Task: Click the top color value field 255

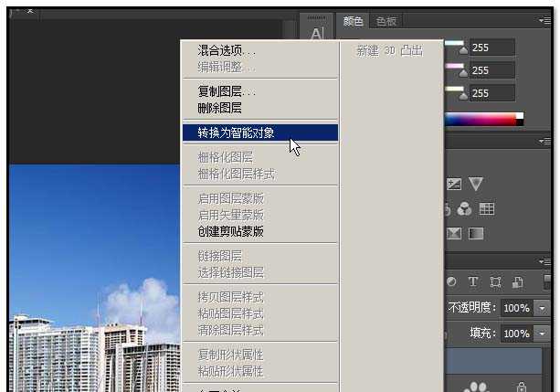Action: point(491,48)
